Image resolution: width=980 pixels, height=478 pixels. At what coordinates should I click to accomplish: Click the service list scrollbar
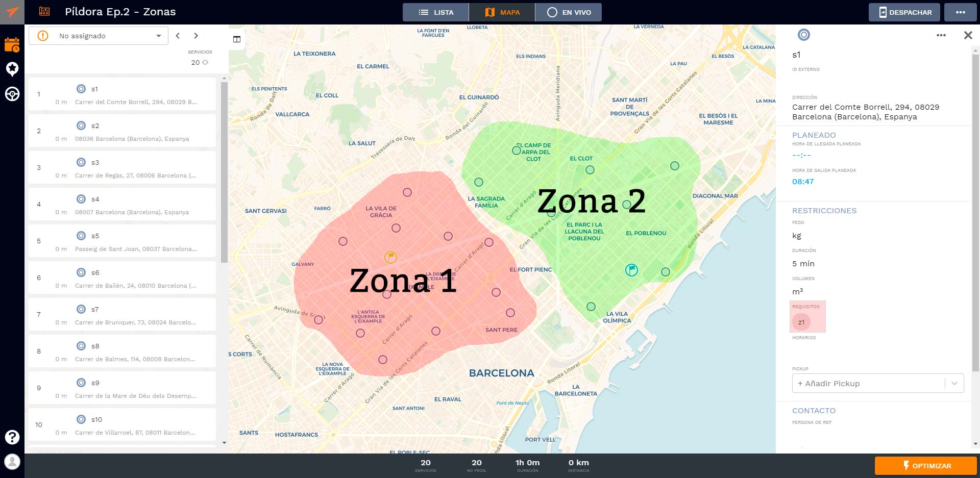(x=224, y=172)
